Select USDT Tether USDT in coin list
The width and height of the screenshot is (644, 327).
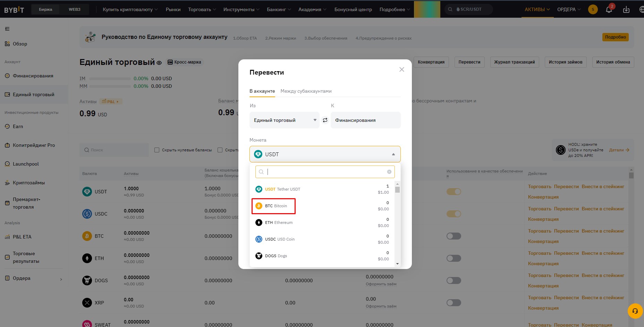coord(322,189)
